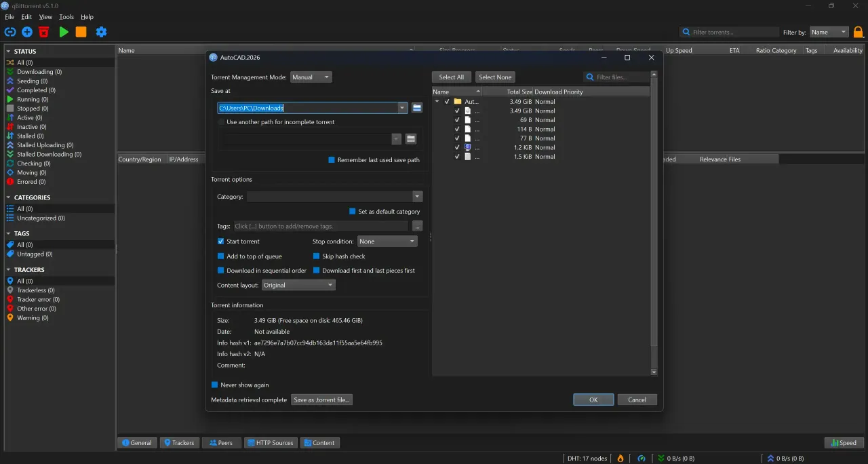Screen dimensions: 868x464
Task: Toggle Remember last used save path
Action: tap(332, 160)
